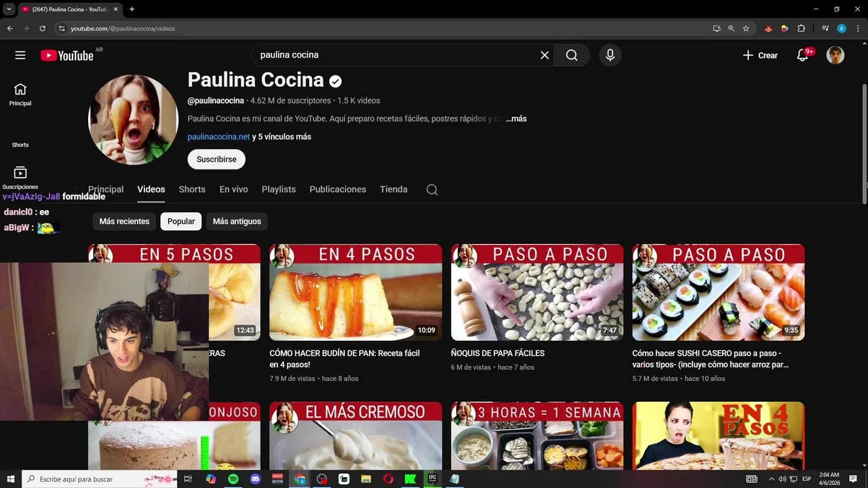Open a new browser tab with plus
Image resolution: width=868 pixels, height=488 pixels.
click(132, 9)
